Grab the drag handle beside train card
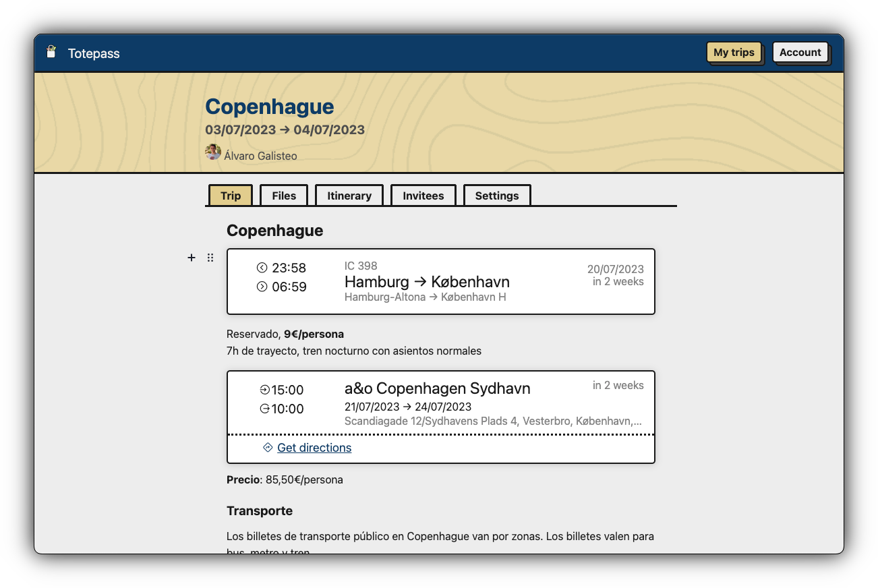The width and height of the screenshot is (878, 588). 210,258
